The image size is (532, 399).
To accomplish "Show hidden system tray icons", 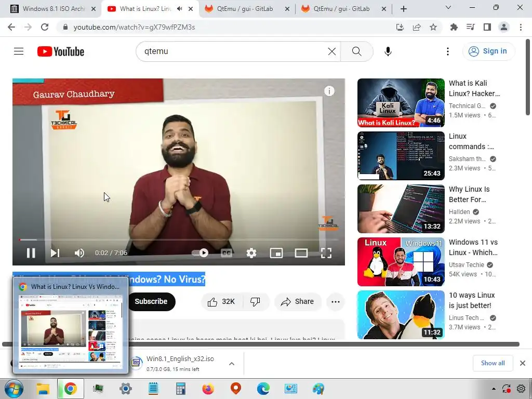I will click(x=494, y=389).
